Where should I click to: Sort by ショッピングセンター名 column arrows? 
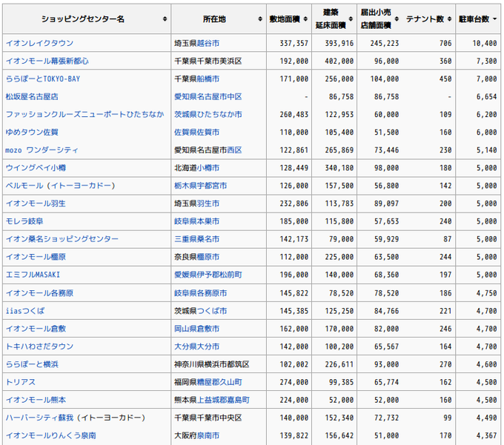tap(165, 19)
